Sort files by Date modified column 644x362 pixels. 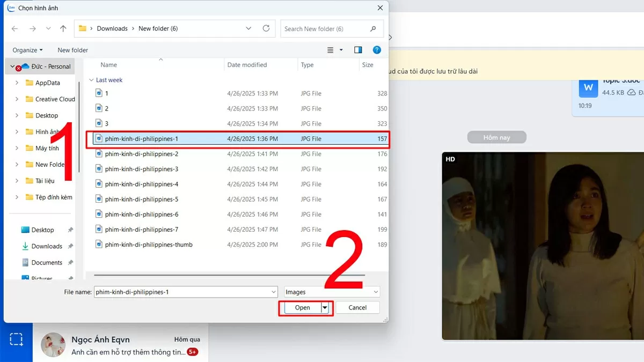click(x=247, y=65)
